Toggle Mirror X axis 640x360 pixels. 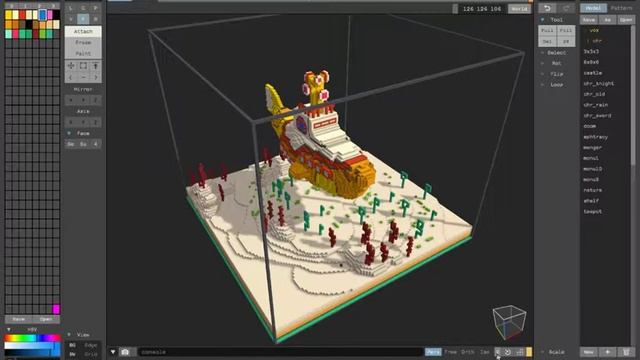point(71,100)
